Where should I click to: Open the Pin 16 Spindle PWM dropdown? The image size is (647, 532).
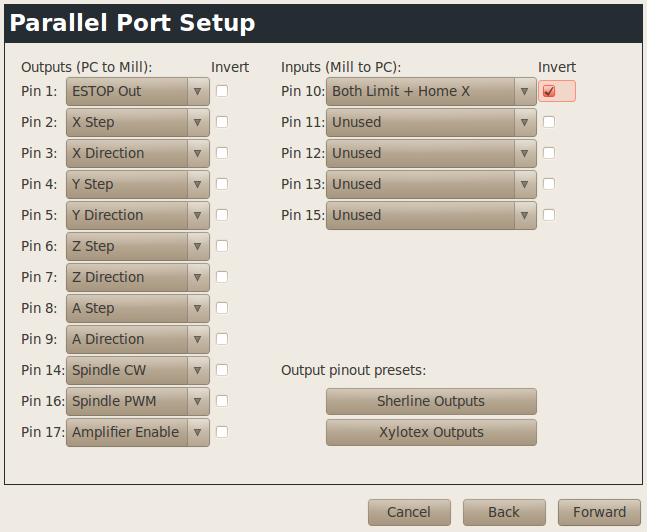[x=138, y=401]
